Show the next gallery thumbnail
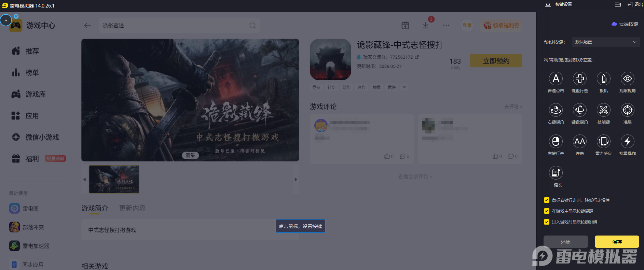The image size is (644, 270). [x=296, y=180]
